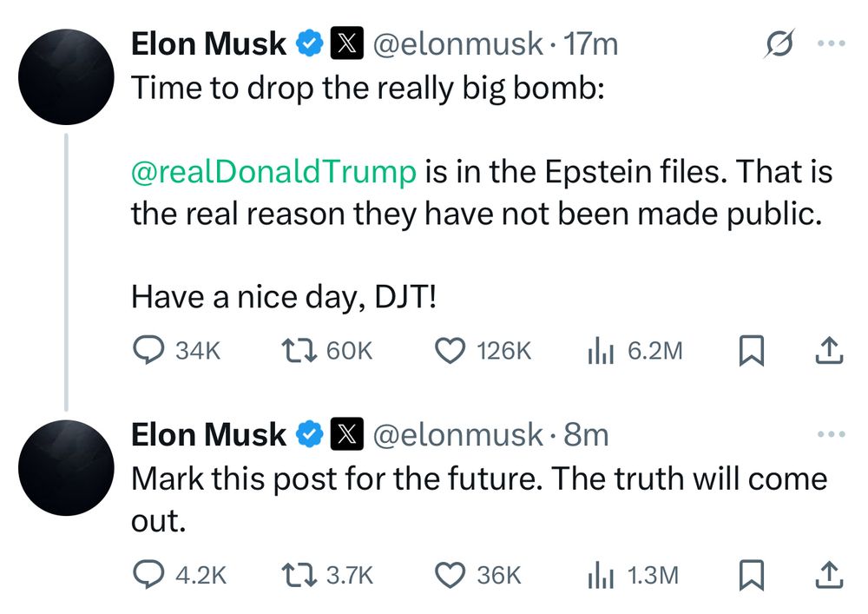Open the 17m timestamp of the first post
The height and width of the screenshot is (614, 868).
pos(590,43)
